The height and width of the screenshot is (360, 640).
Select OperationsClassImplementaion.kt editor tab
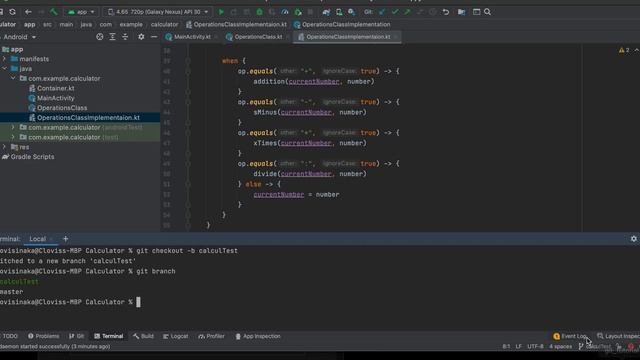348,37
